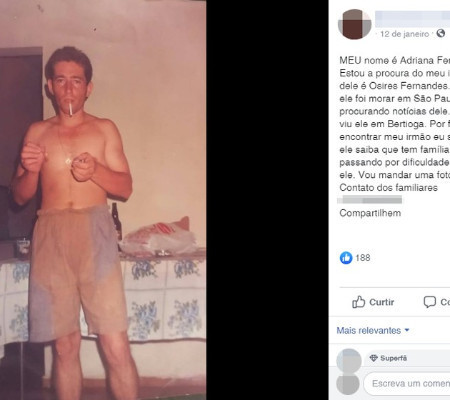This screenshot has width=450, height=400.
Task: Expand the Mais relevantes sort dropdown
Action: 373,330
